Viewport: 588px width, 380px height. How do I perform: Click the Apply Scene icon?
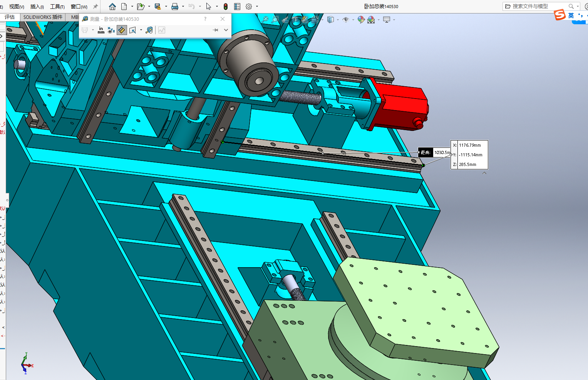[x=371, y=19]
